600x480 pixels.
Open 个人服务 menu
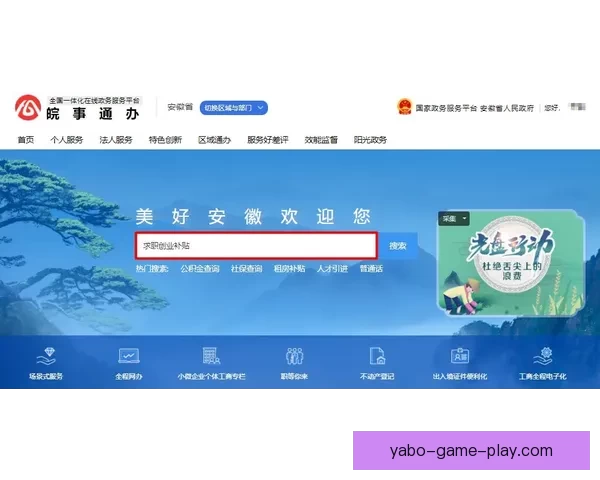(x=67, y=140)
